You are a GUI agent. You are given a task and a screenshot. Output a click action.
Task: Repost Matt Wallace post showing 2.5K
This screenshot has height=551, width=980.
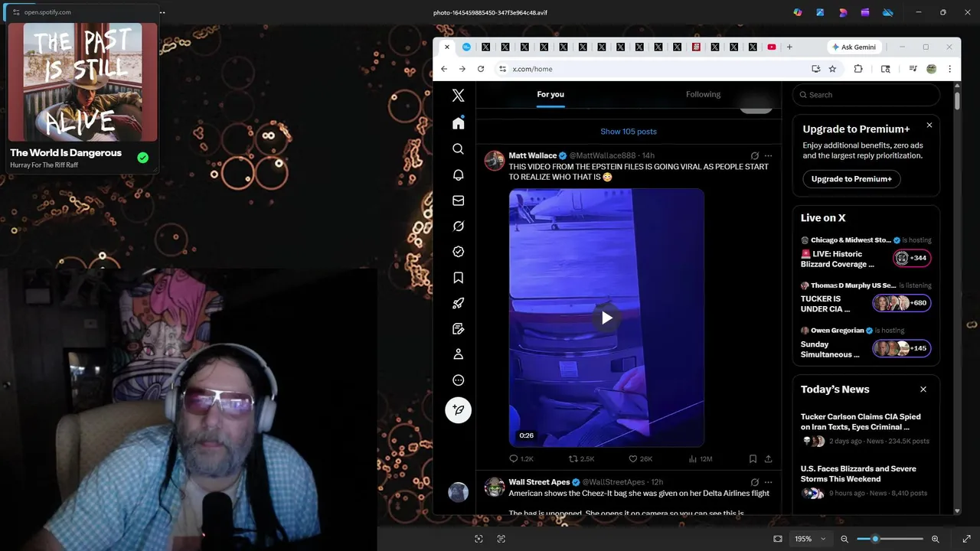click(x=581, y=458)
